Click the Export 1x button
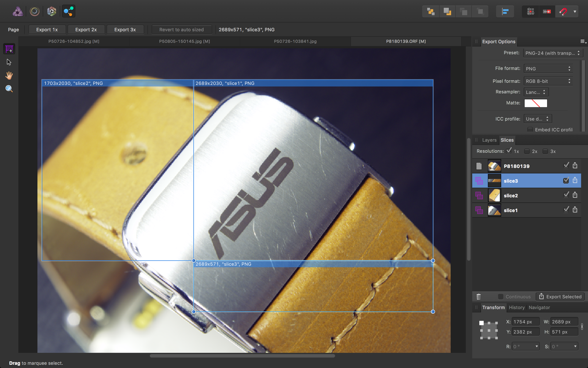Viewport: 588px width, 368px height. pos(47,30)
